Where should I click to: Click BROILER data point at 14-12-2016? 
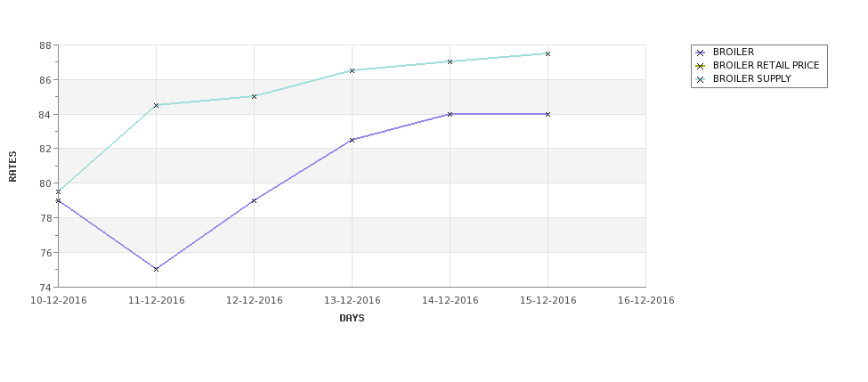(x=450, y=114)
